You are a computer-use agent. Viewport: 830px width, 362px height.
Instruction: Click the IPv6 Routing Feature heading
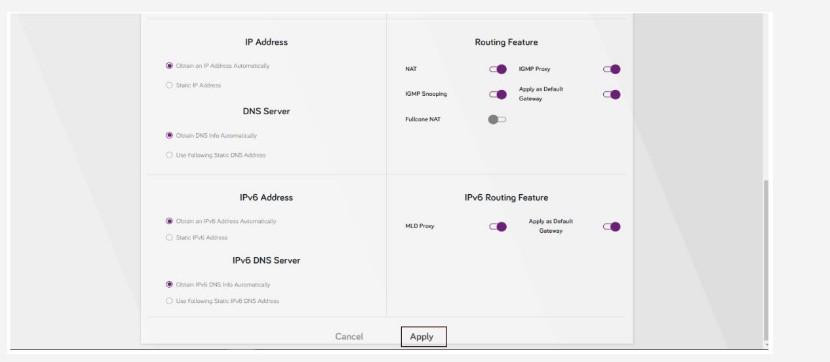(x=506, y=197)
